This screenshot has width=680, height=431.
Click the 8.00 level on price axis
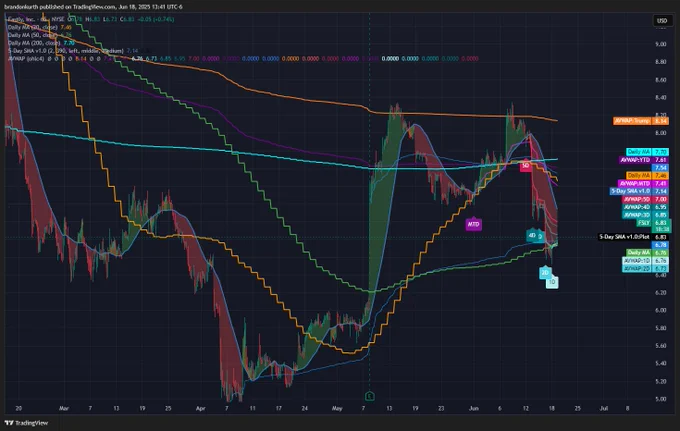[660, 133]
